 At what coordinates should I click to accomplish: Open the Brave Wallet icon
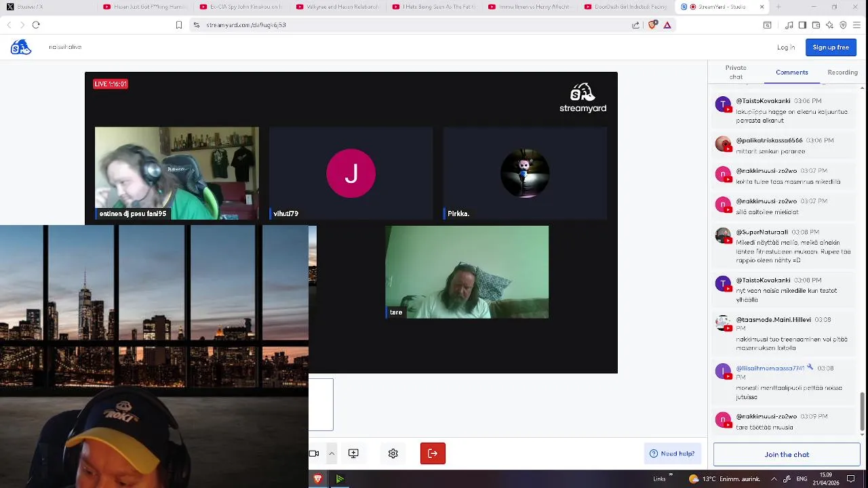[816, 25]
